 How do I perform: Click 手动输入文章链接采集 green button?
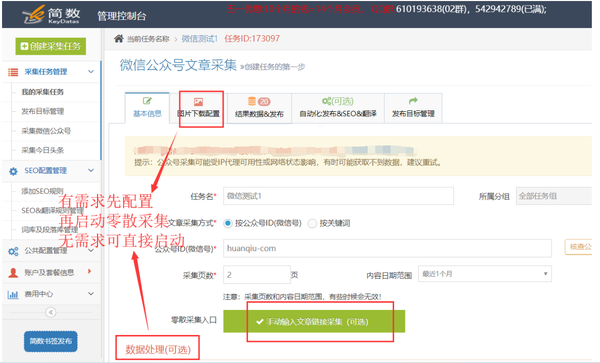coord(314,321)
